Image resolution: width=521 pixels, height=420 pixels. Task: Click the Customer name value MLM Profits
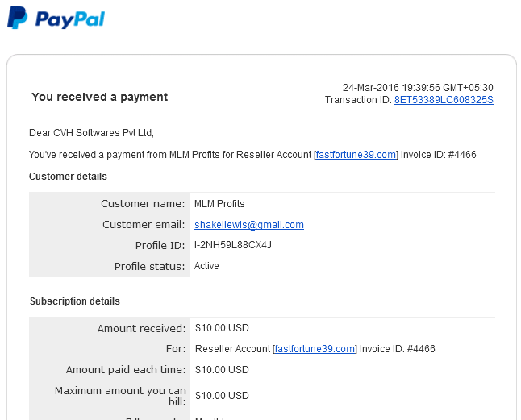pyautogui.click(x=219, y=203)
